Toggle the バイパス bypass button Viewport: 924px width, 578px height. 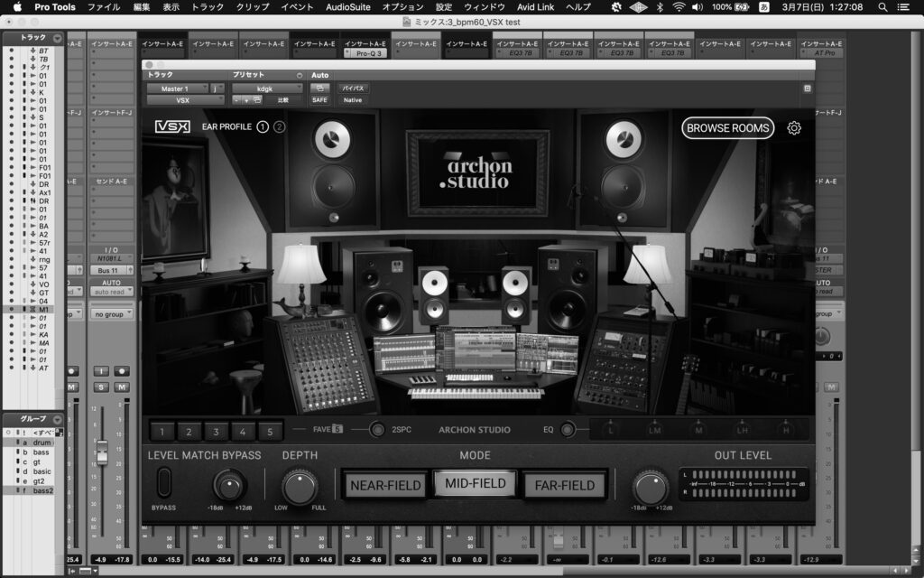point(353,89)
